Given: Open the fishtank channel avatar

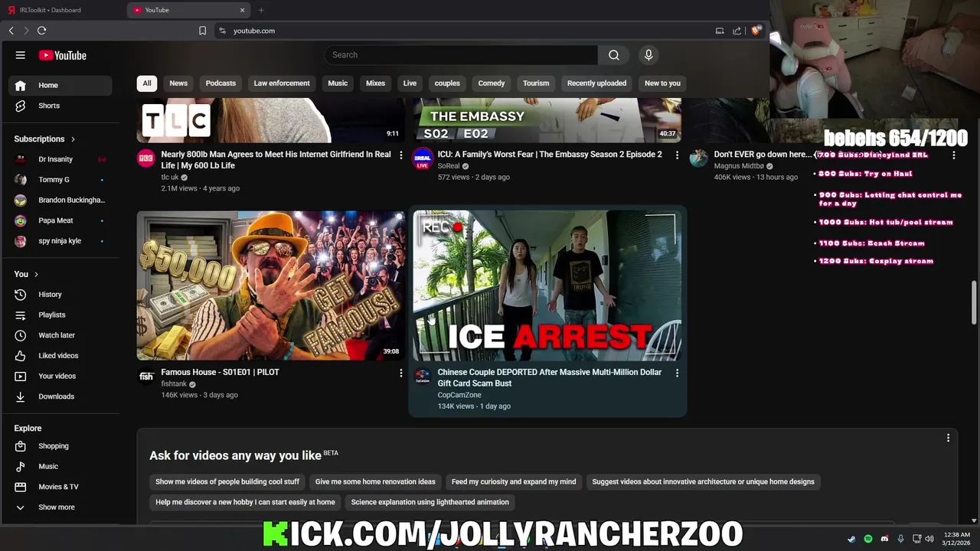Looking at the screenshot, I should click(x=146, y=377).
